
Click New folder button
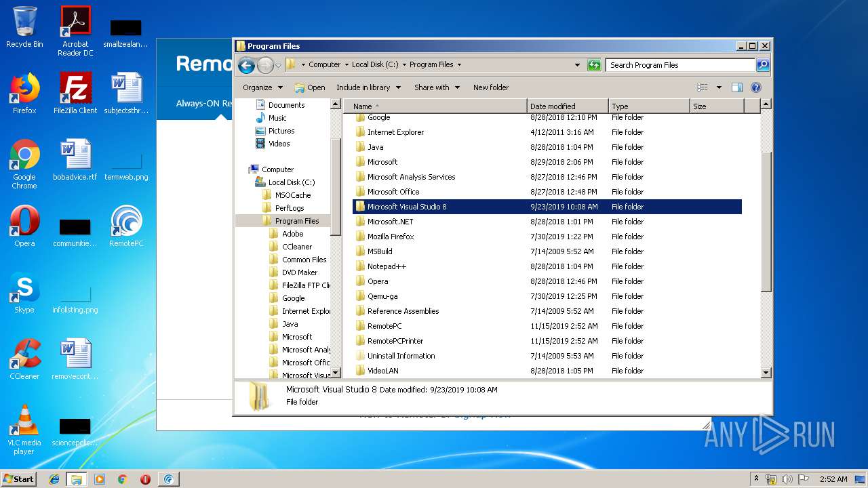tap(491, 87)
